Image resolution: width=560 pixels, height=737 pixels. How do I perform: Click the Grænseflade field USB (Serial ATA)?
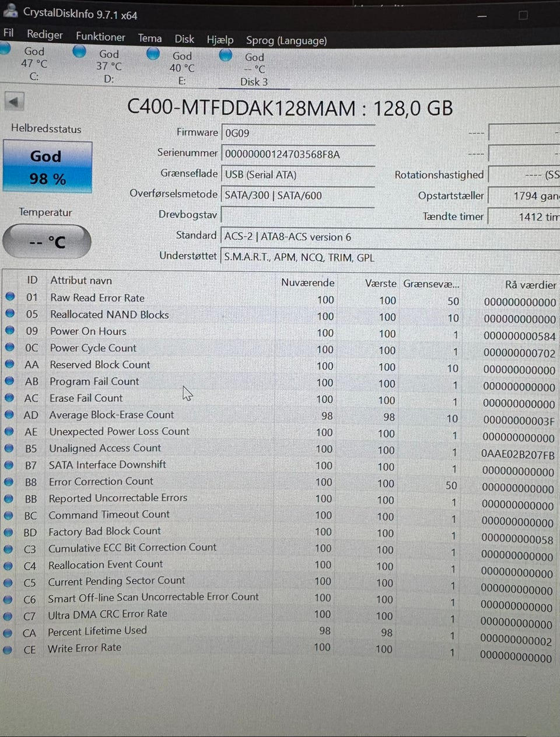click(297, 174)
